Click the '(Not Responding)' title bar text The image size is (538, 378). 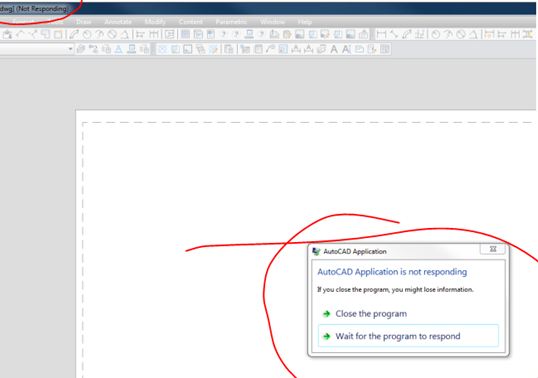[42, 9]
